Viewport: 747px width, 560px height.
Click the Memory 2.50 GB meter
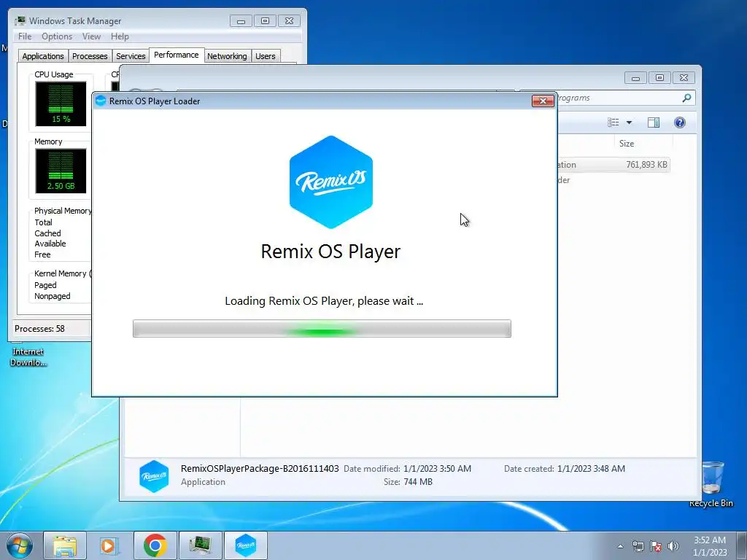point(61,171)
